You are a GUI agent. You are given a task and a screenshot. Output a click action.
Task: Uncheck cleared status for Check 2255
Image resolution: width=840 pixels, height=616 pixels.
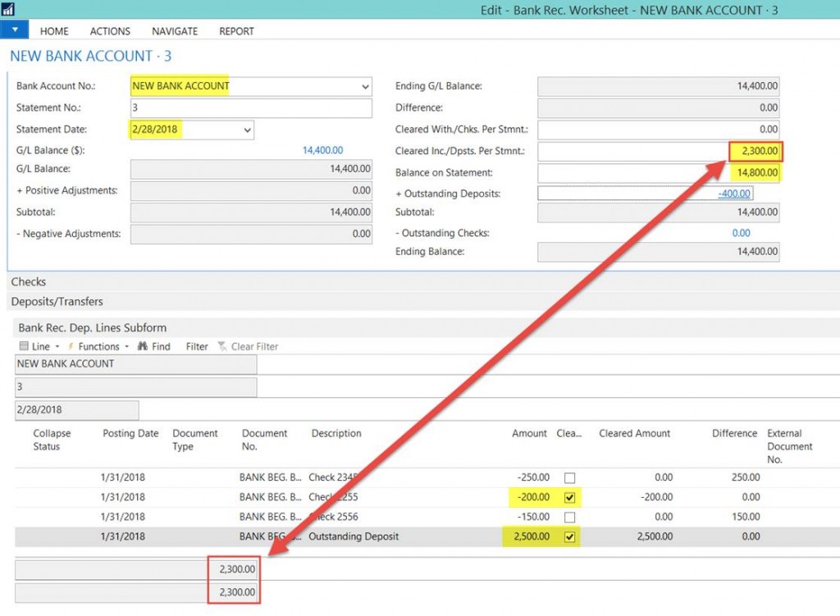[572, 497]
